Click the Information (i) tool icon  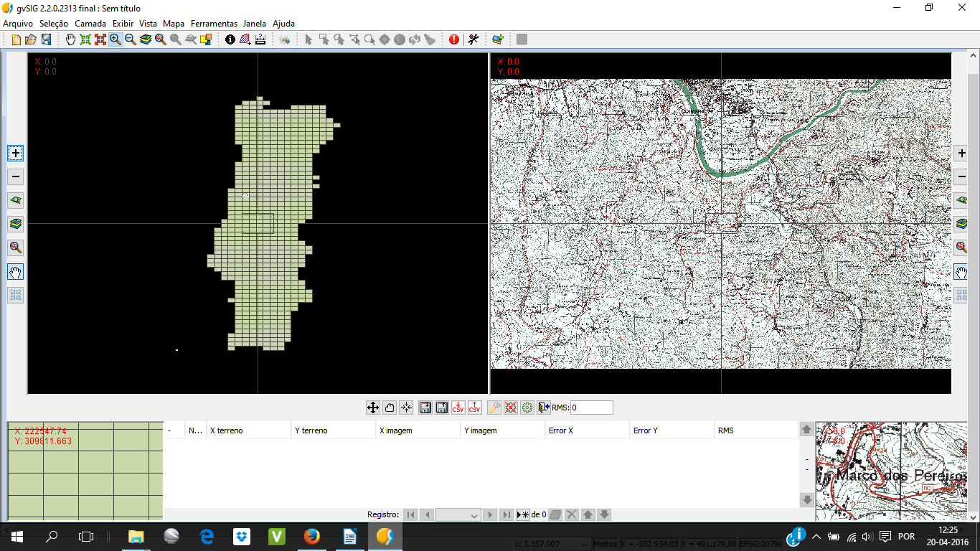230,39
